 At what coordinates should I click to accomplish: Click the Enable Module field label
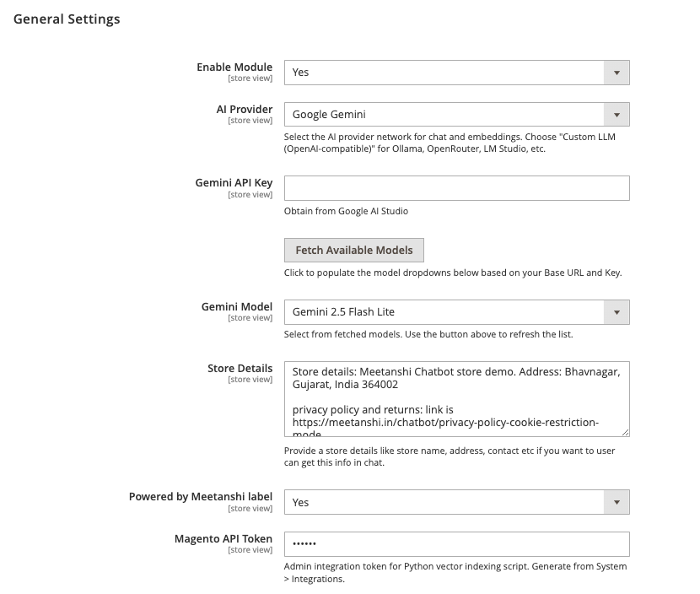pos(234,67)
